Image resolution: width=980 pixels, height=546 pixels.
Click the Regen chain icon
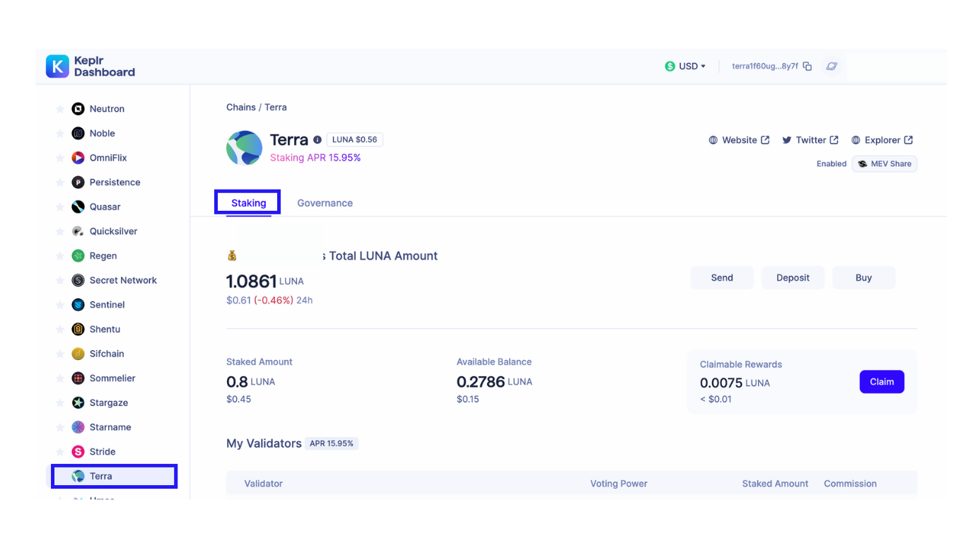pos(78,256)
